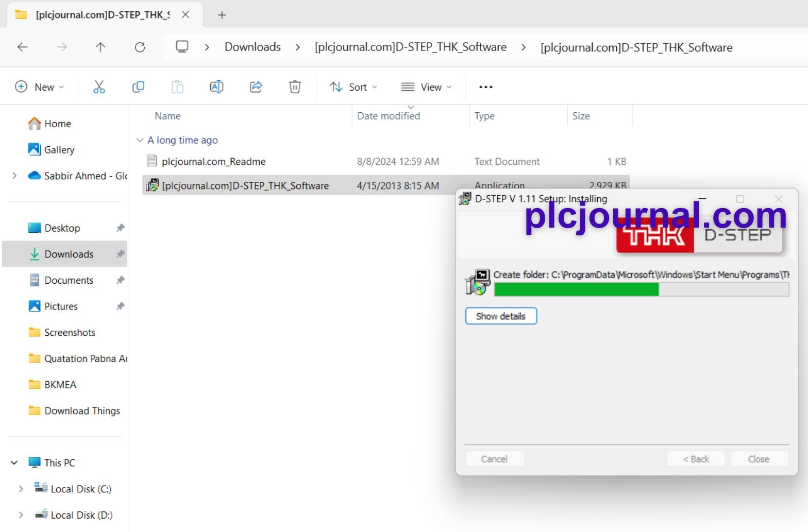Open Home in the sidebar
The height and width of the screenshot is (532, 808).
(49, 124)
